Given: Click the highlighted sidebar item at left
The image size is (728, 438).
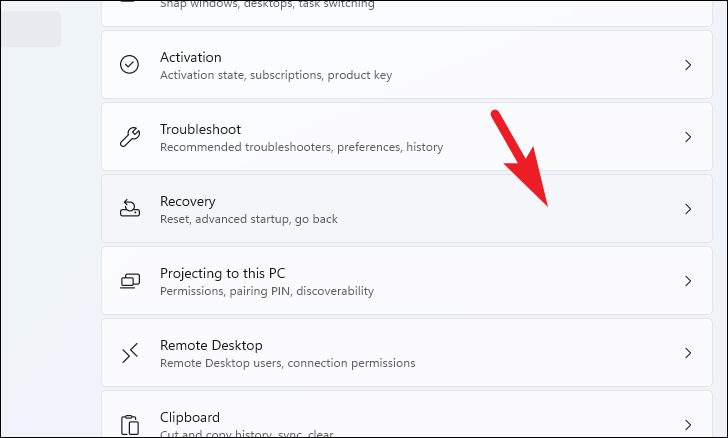Looking at the screenshot, I should [x=30, y=29].
